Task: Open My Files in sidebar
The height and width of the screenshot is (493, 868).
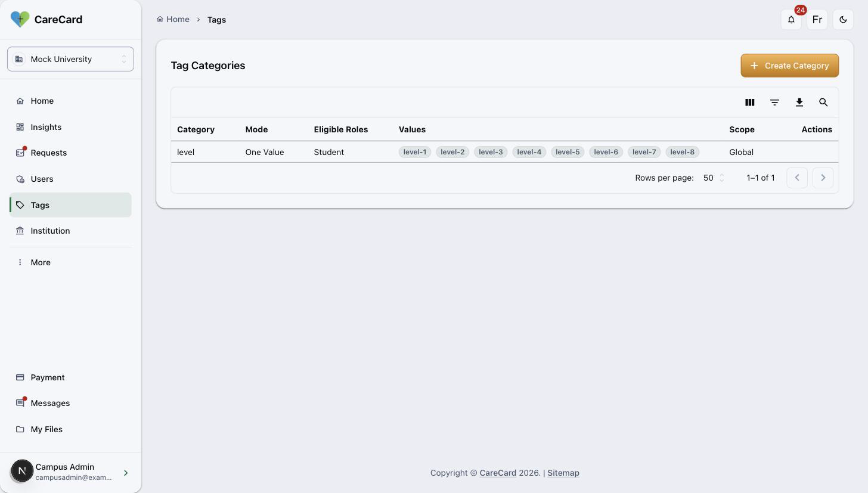Action: pyautogui.click(x=70, y=429)
